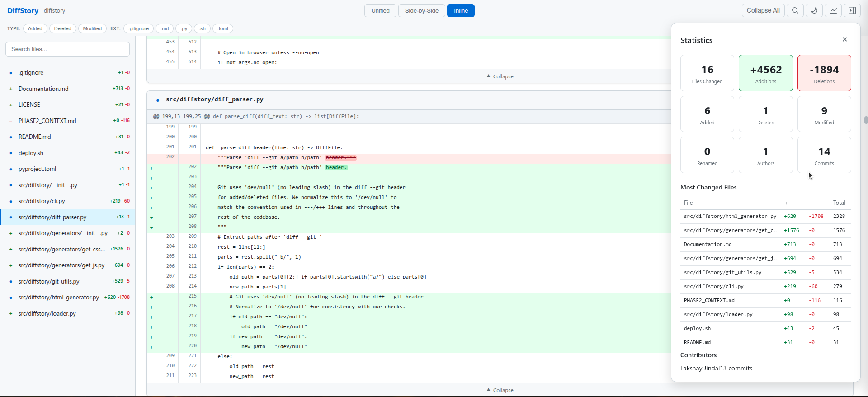Click the minus icon next to PHASE2_CONTEXT.md
This screenshot has width=868, height=397.
point(11,121)
